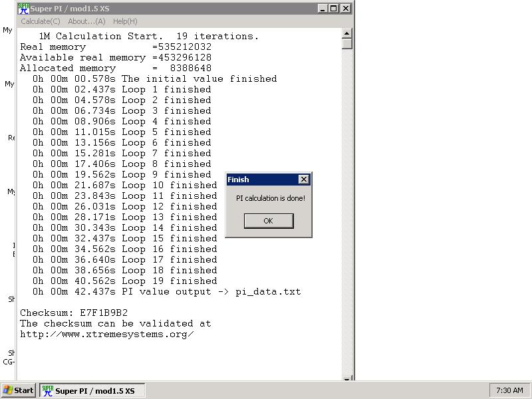Click the Loop 5 finished line
The height and width of the screenshot is (399, 532).
tap(122, 132)
